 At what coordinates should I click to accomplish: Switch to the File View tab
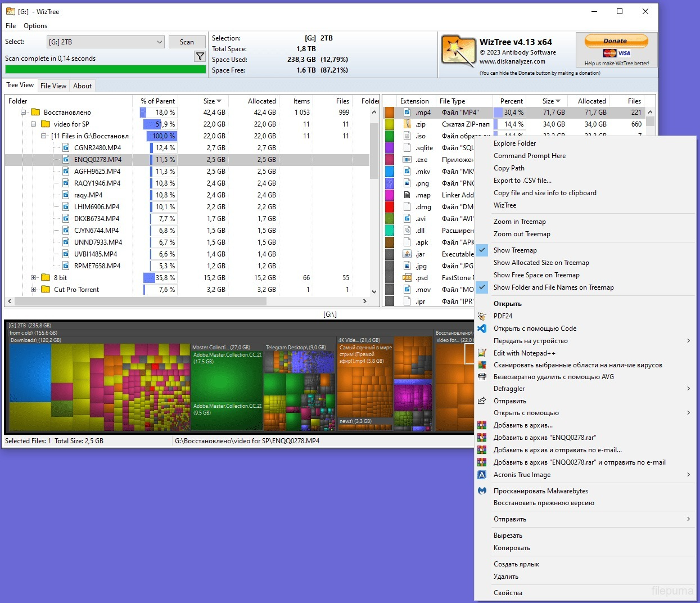[x=53, y=85]
